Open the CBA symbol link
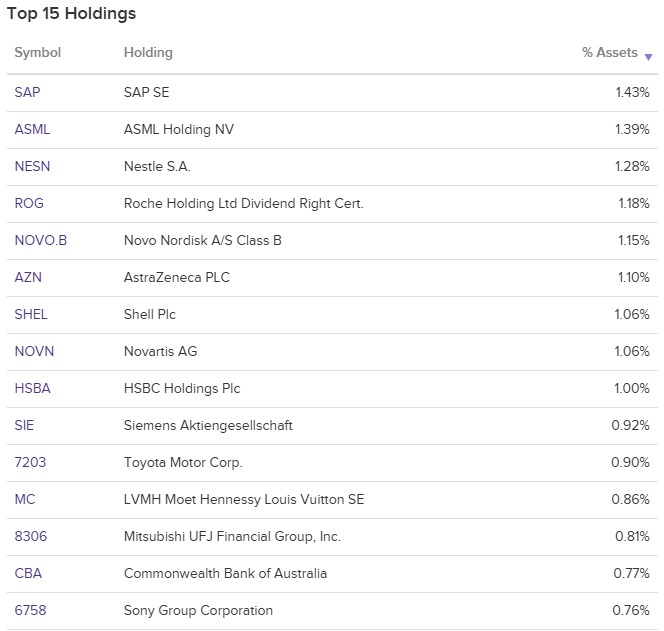This screenshot has width=664, height=631. (28, 573)
